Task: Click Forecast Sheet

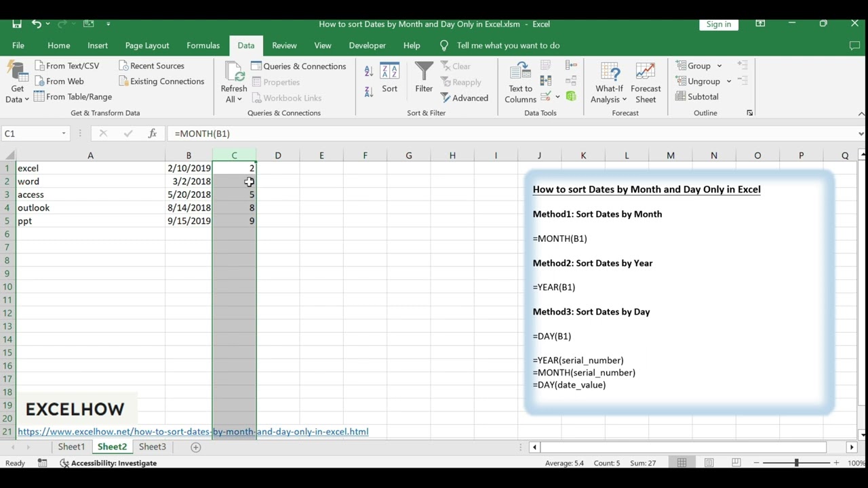Action: coord(646,83)
